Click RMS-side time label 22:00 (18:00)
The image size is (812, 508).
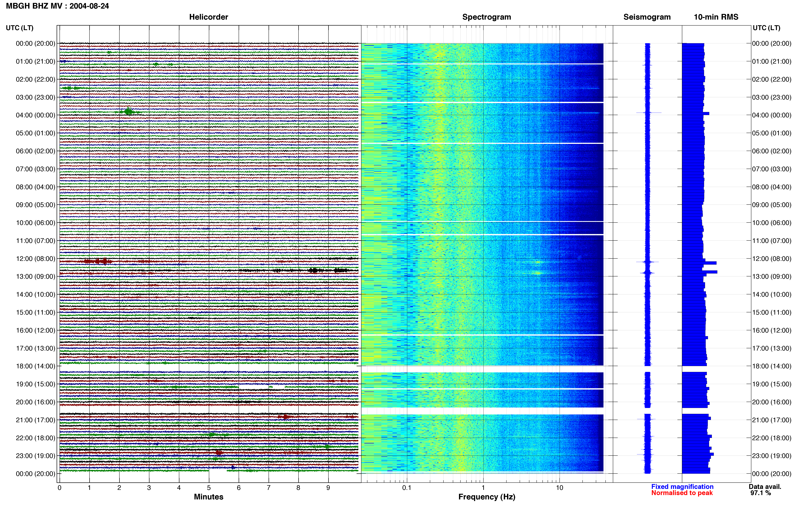click(772, 438)
